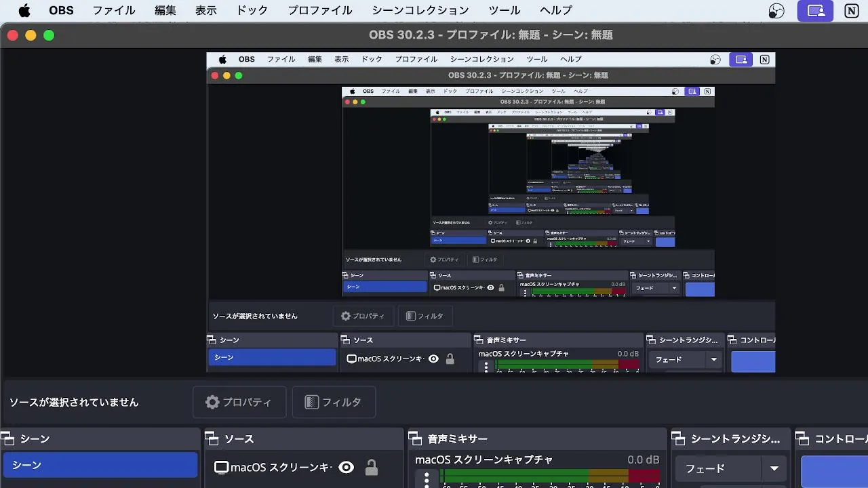Open the OBS application menu
Viewport: 868px width, 488px height.
point(62,11)
